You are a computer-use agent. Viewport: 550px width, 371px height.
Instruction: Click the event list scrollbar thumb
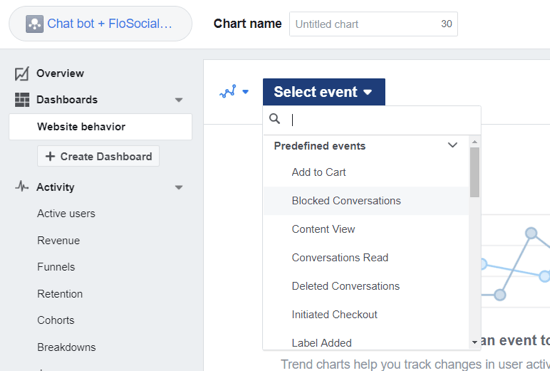(475, 172)
